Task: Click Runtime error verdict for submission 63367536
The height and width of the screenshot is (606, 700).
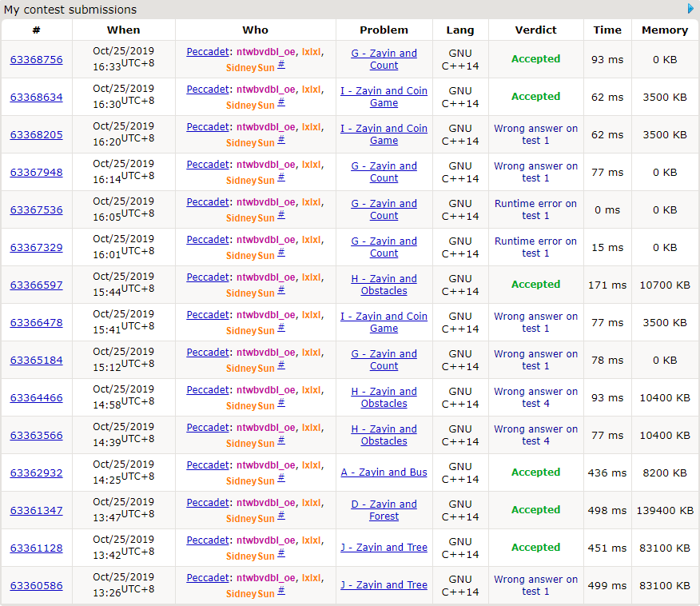Action: coord(535,209)
